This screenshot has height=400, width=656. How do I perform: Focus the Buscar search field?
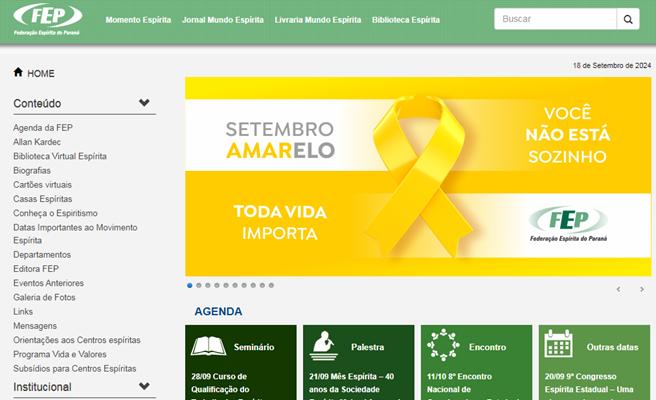point(555,19)
